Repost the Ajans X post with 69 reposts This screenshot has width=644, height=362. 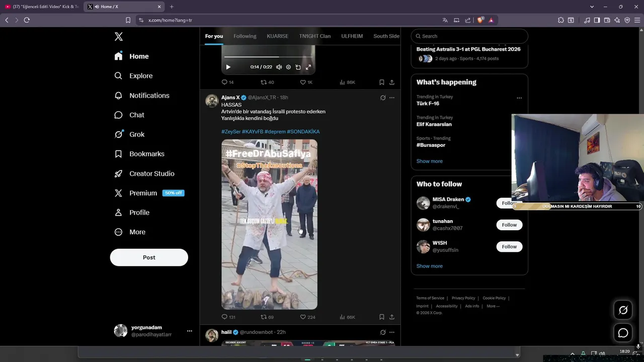[x=267, y=317]
